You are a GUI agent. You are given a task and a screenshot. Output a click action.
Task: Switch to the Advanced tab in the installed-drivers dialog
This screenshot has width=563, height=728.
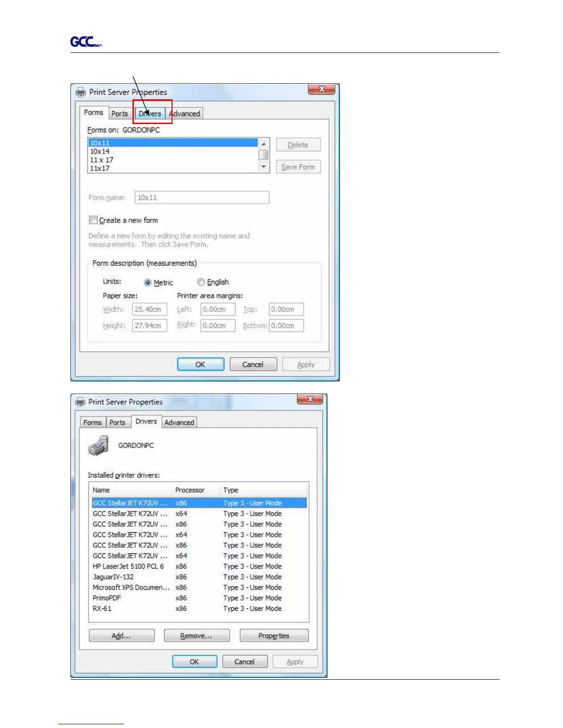point(179,422)
